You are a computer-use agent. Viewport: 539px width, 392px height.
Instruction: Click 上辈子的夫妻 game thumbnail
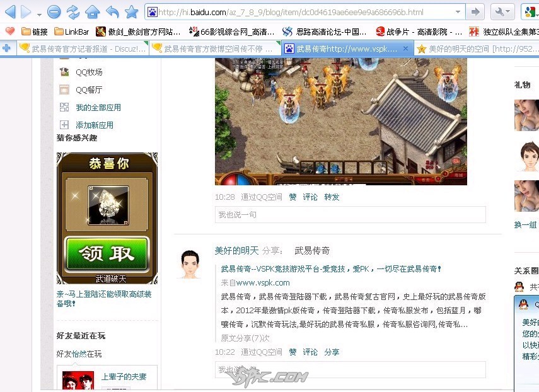78,381
